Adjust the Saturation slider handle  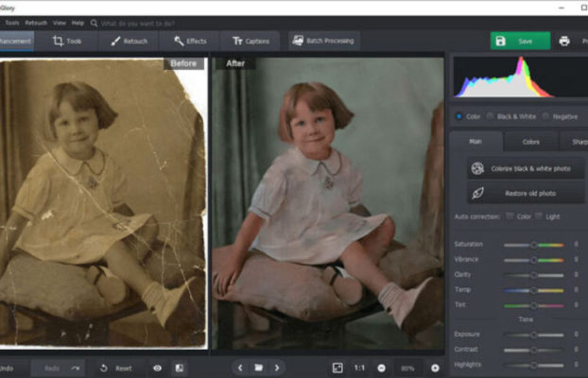[533, 245]
